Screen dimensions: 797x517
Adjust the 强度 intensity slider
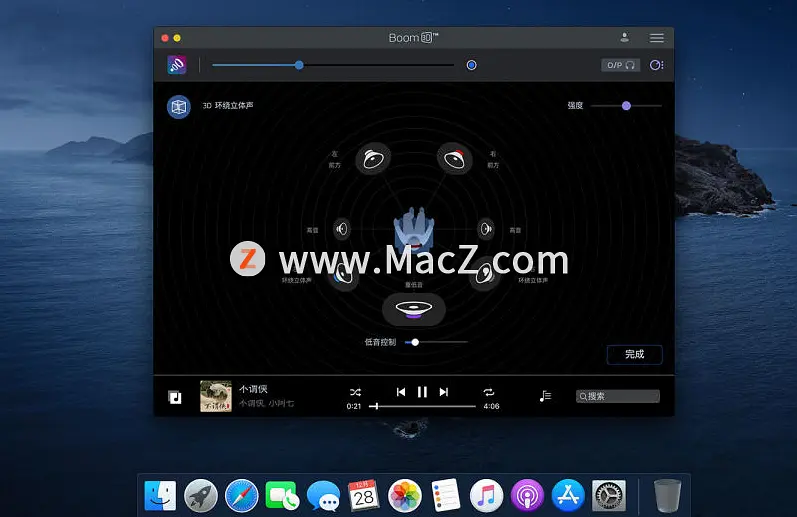[626, 106]
